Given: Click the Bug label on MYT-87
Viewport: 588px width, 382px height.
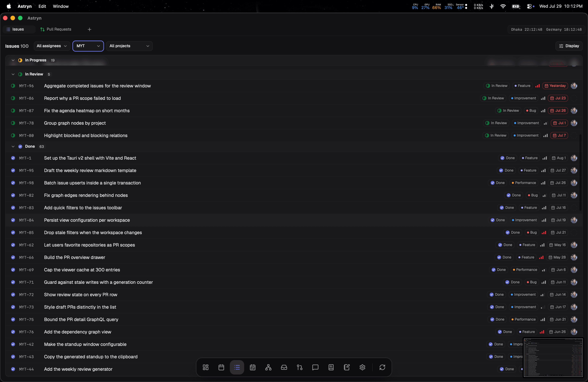Looking at the screenshot, I should [531, 110].
